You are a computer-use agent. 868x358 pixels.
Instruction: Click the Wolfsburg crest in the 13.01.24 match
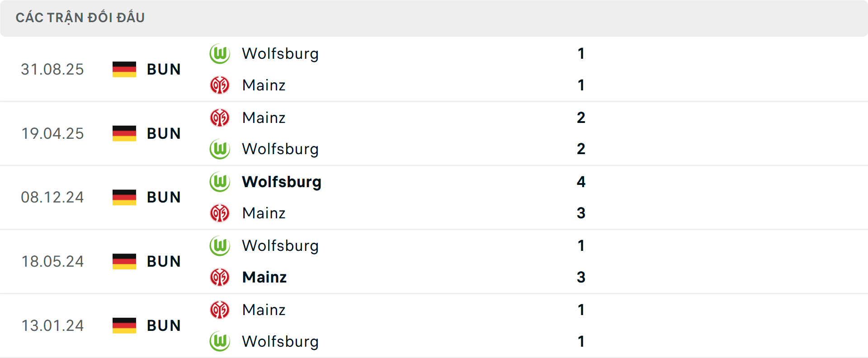tap(220, 342)
